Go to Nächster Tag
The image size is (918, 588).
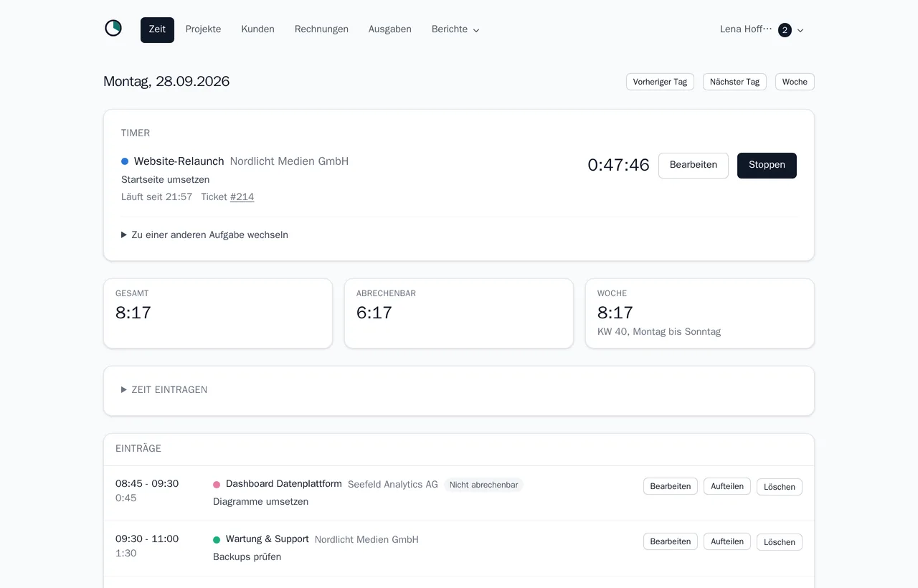coord(734,82)
